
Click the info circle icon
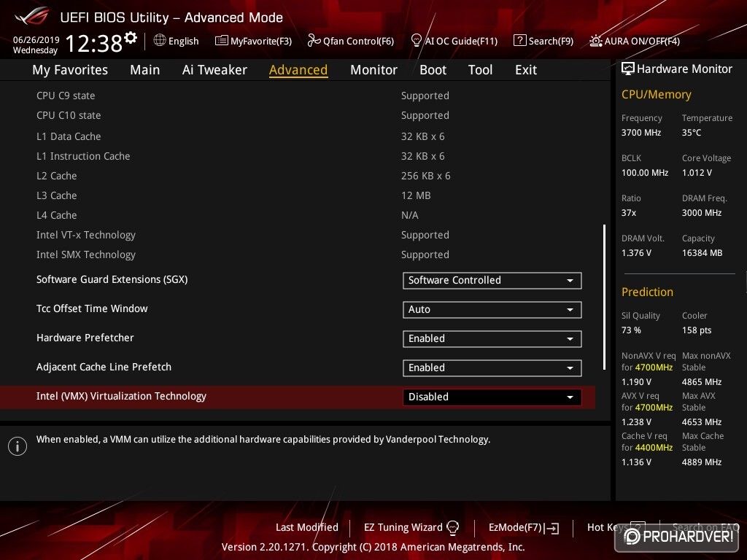click(x=18, y=446)
